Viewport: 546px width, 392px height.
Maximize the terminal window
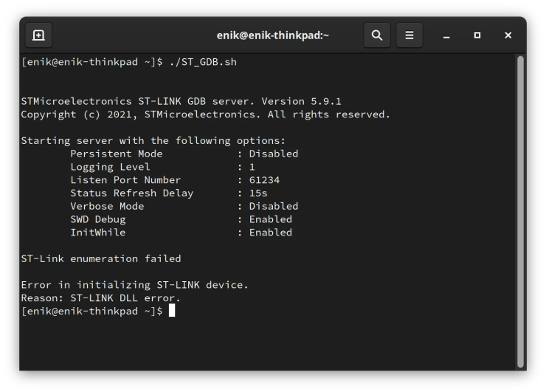pos(477,35)
